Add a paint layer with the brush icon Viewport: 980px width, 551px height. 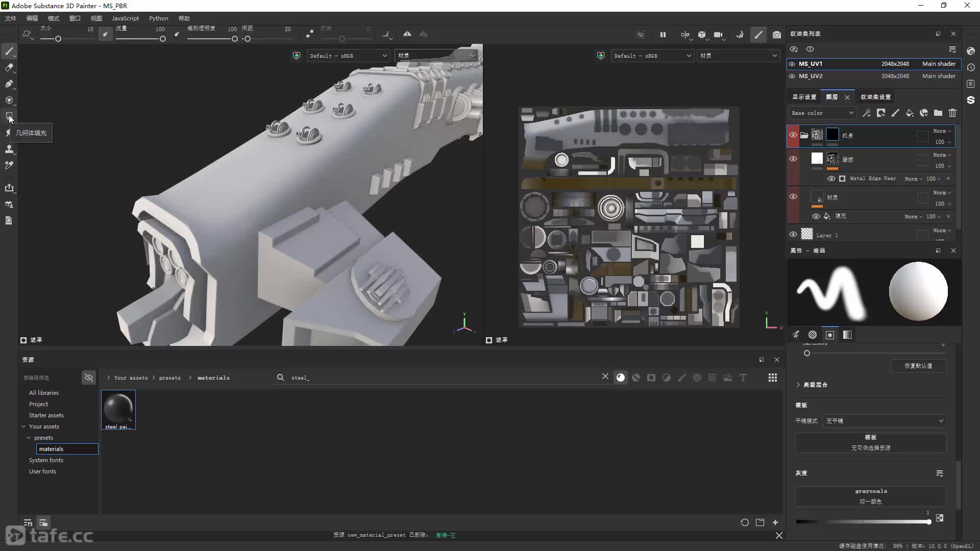[895, 113]
